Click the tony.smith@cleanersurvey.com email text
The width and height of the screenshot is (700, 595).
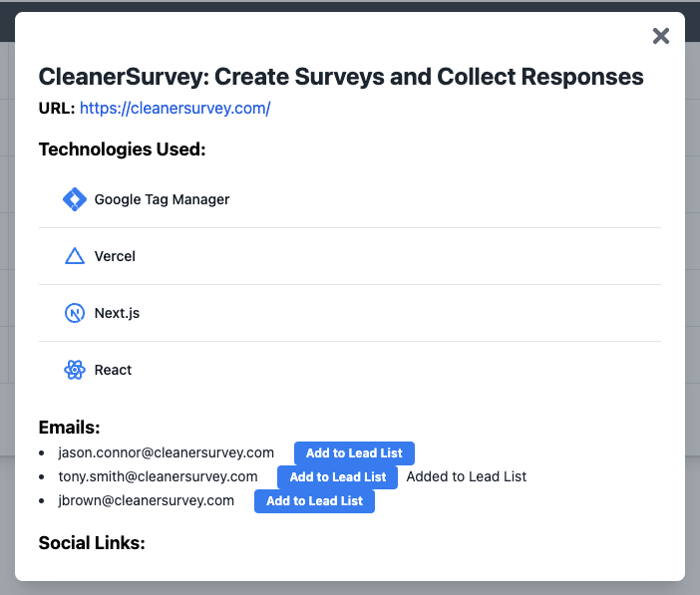(158, 476)
